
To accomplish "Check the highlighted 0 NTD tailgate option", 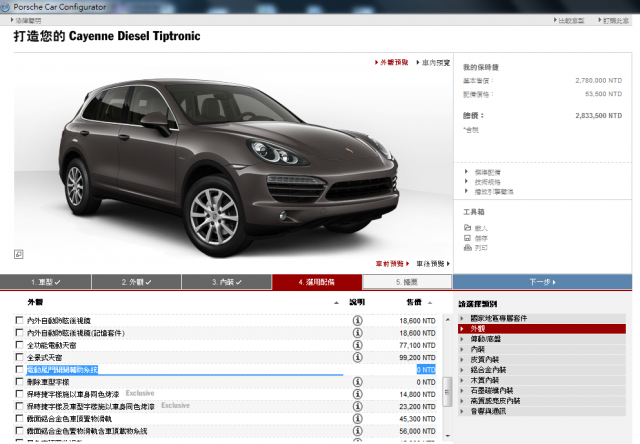I will (19, 369).
